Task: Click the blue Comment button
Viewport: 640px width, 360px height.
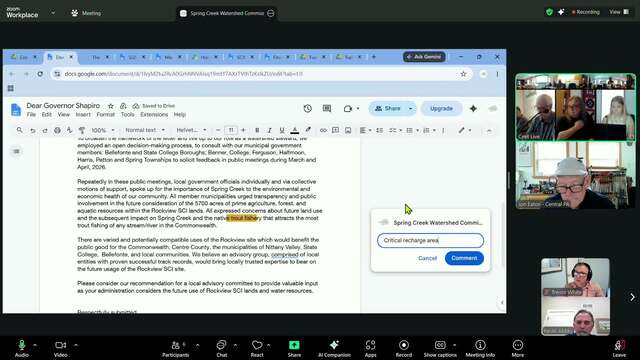Action: (x=464, y=258)
